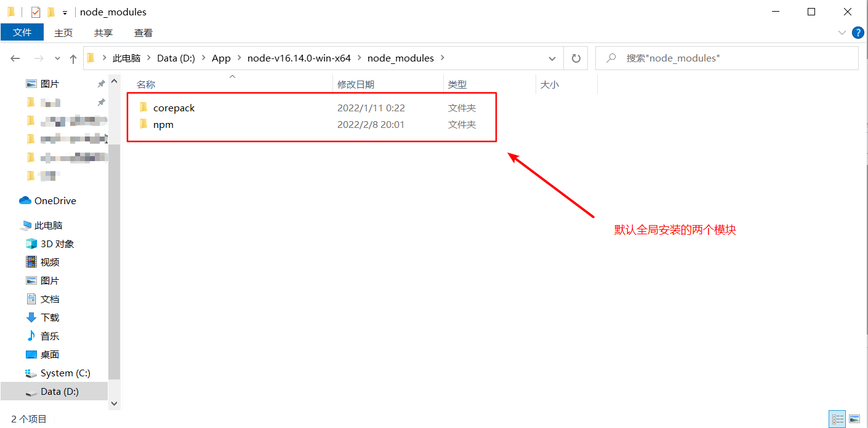Click node_modules breadcrumb in address bar
Screen dimensions: 868x428
(401, 58)
